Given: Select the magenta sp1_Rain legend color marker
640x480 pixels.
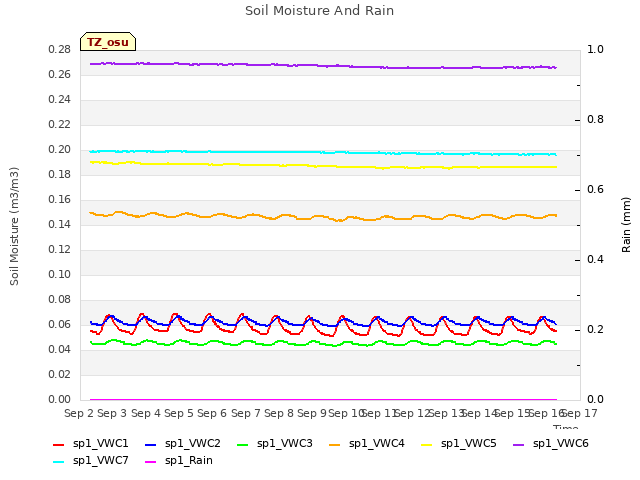Looking at the screenshot, I should (x=151, y=462).
